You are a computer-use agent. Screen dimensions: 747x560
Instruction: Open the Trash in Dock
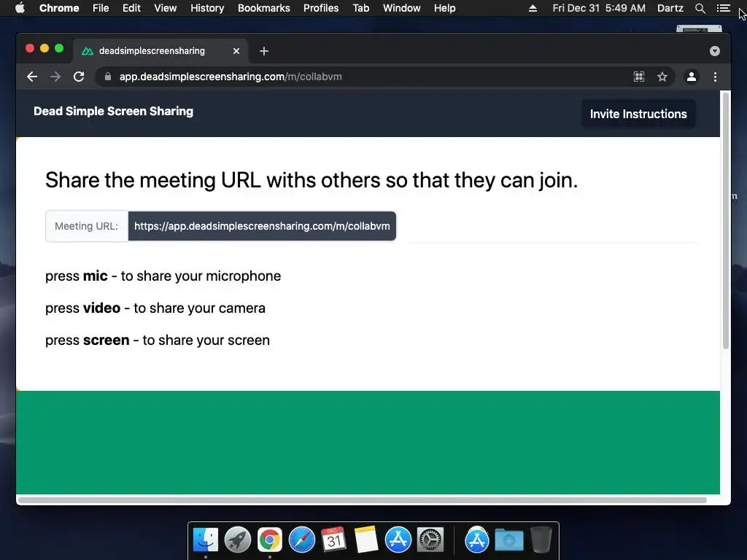pos(541,540)
